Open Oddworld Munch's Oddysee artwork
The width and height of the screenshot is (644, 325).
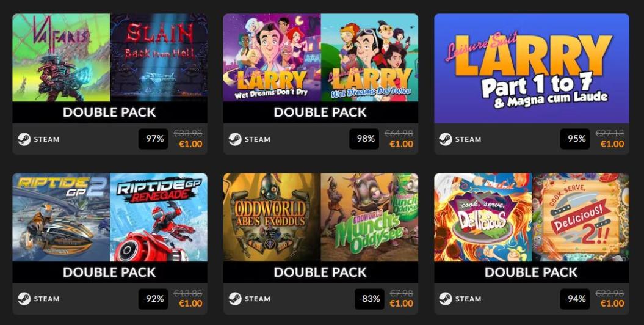(370, 217)
